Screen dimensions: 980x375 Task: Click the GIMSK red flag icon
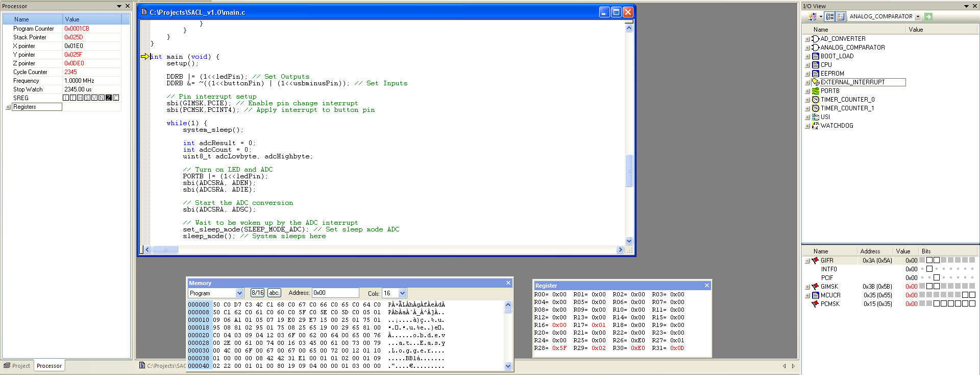click(x=815, y=287)
